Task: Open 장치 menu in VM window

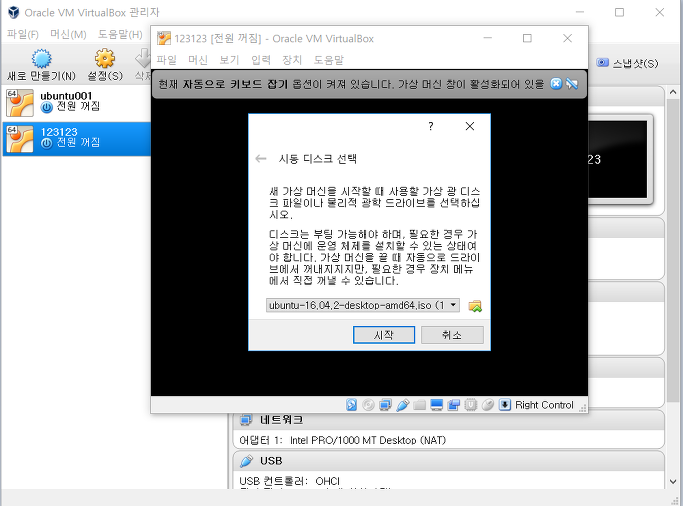Action: pos(292,60)
